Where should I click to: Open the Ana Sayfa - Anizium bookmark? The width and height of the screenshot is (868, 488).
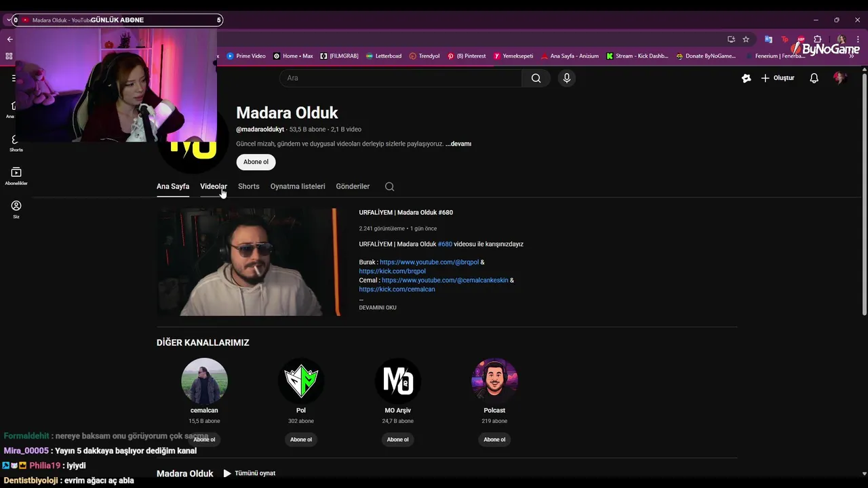pyautogui.click(x=570, y=56)
